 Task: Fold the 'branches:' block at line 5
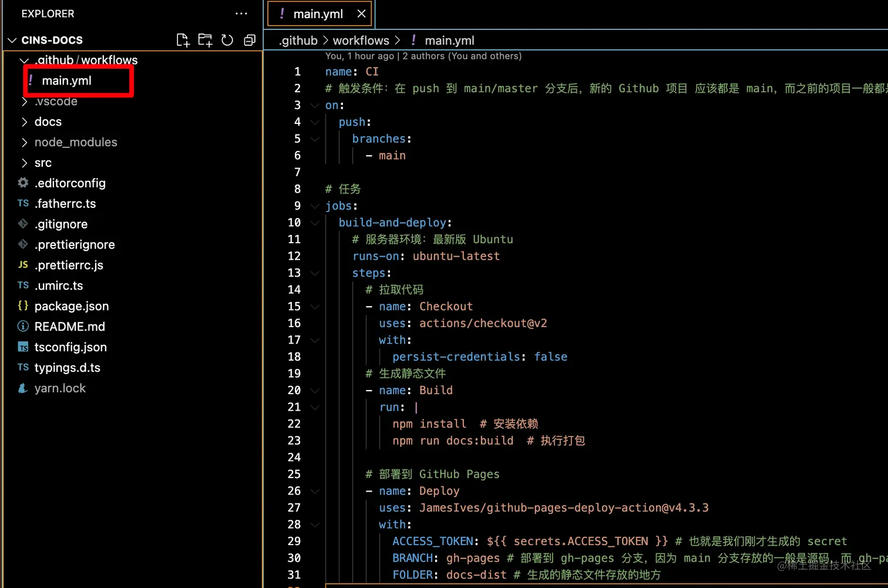click(x=315, y=139)
